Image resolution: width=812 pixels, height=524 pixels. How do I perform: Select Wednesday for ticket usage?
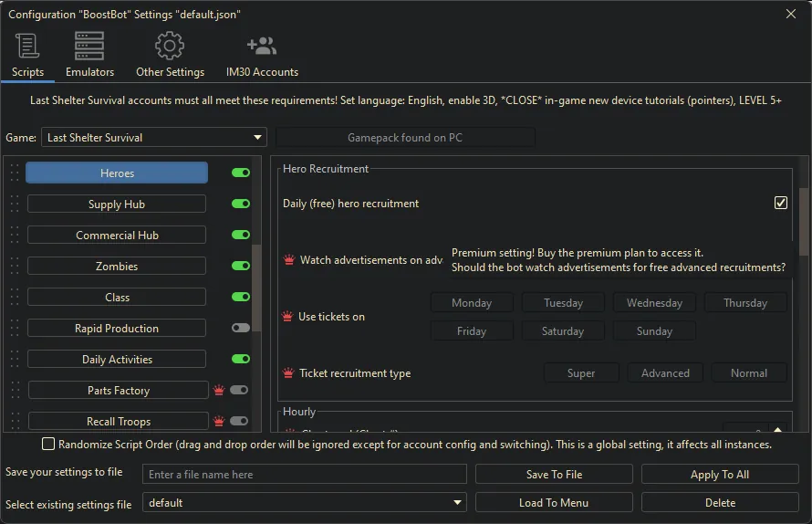(654, 302)
